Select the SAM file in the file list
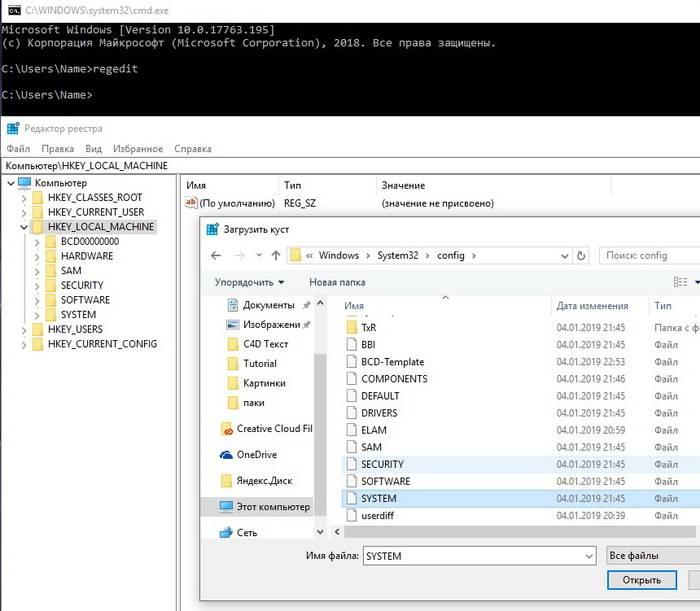Screen dimensions: 700x611 [x=371, y=447]
